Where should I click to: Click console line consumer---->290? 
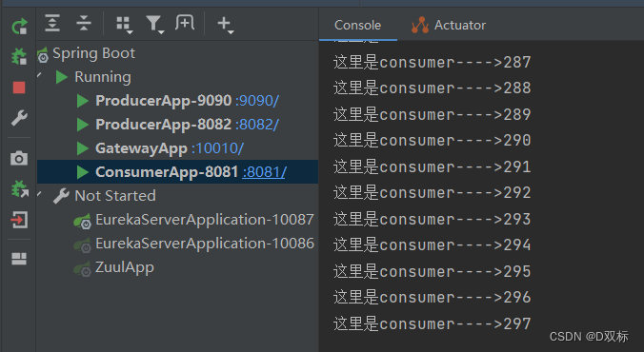[x=433, y=140]
